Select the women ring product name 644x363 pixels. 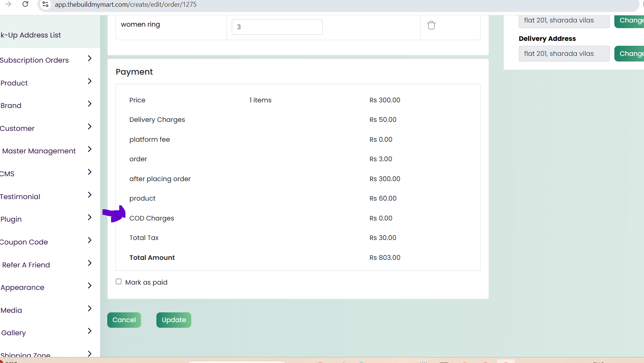[x=140, y=24]
